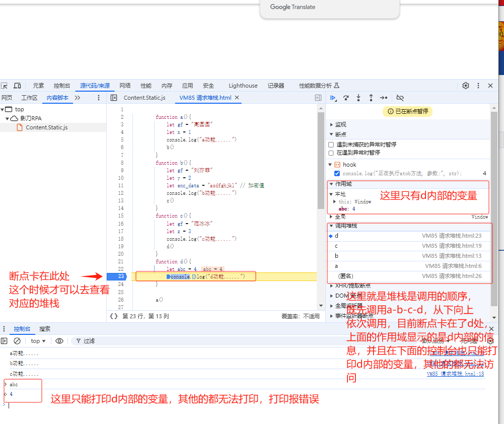Show more navigator tabs chevron
This screenshot has width=504, height=424.
[78, 98]
